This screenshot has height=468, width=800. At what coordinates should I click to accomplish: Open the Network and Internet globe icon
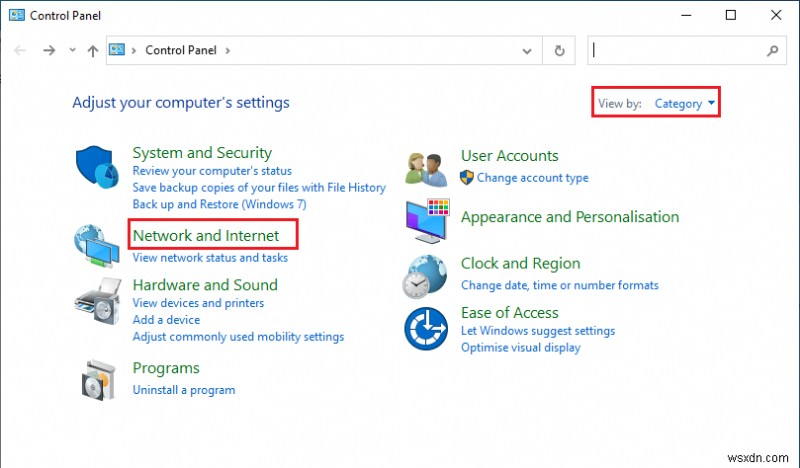coord(98,242)
